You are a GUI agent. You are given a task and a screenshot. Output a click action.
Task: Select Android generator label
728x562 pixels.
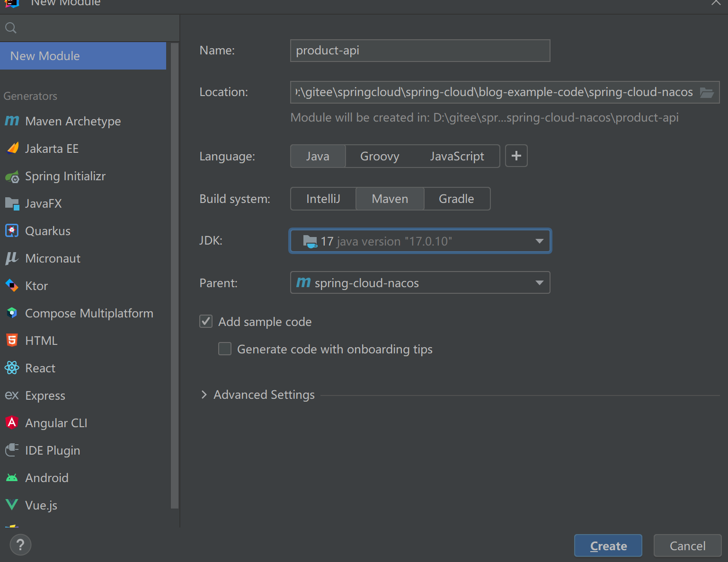pos(47,478)
